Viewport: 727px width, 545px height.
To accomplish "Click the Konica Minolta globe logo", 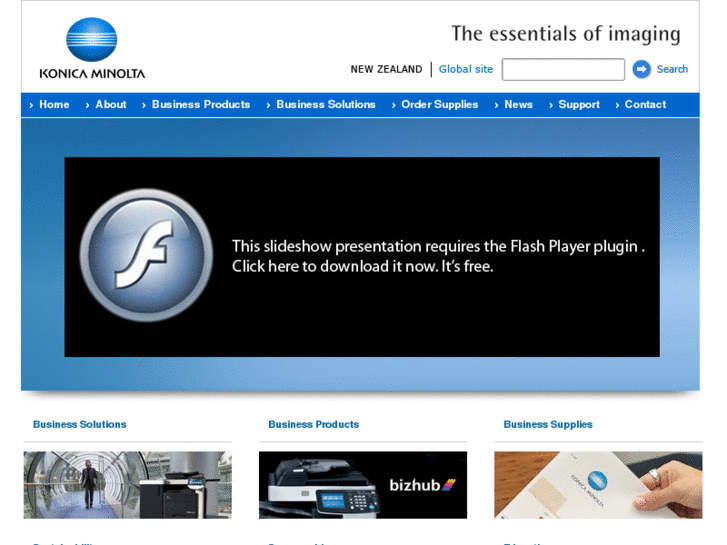I will pos(92,39).
